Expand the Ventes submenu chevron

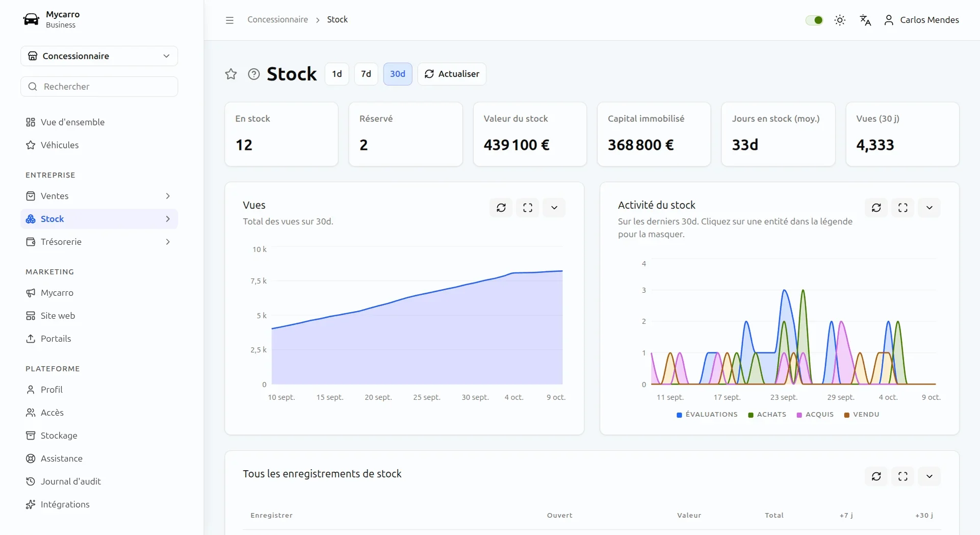point(168,196)
